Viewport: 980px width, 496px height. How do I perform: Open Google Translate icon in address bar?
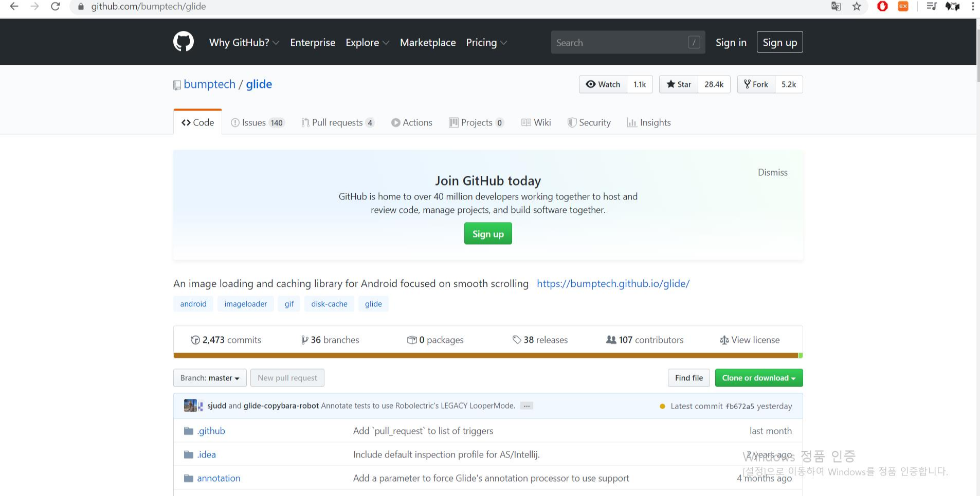tap(836, 6)
